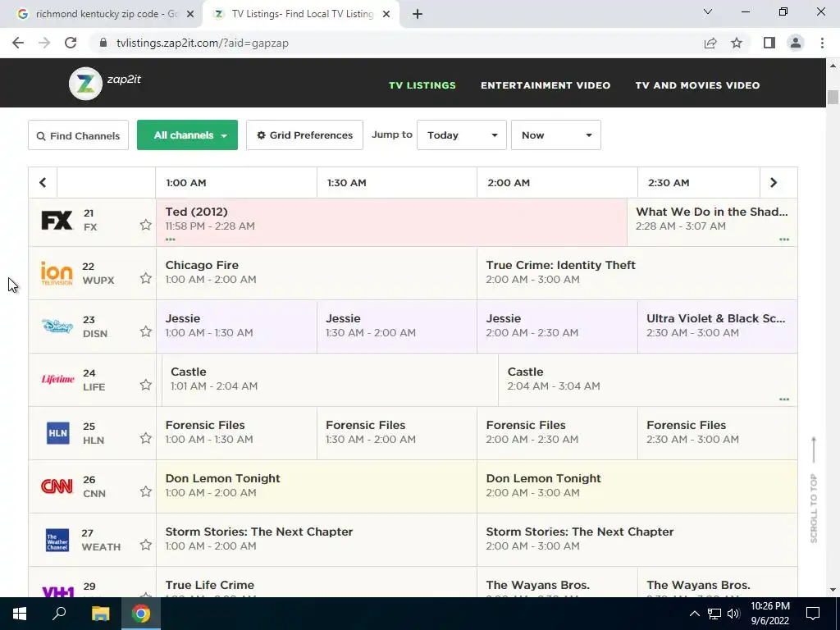Open the Chrome tab search chevron

click(x=708, y=11)
